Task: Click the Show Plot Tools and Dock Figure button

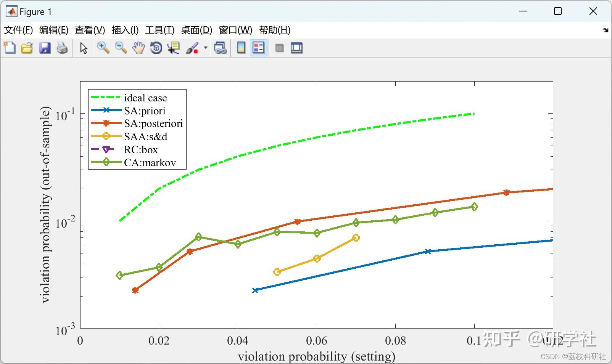Action: [296, 48]
